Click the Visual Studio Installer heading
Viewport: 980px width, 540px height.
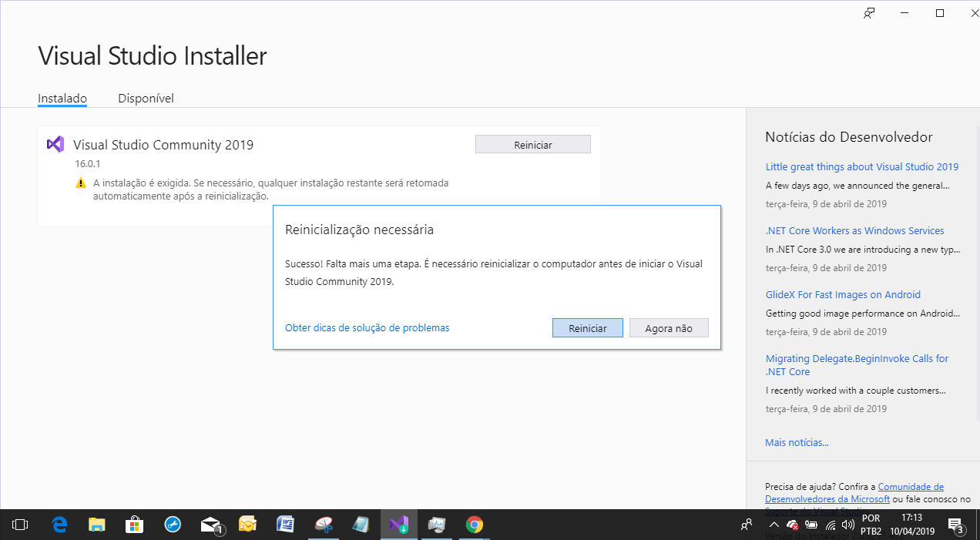[x=153, y=56]
